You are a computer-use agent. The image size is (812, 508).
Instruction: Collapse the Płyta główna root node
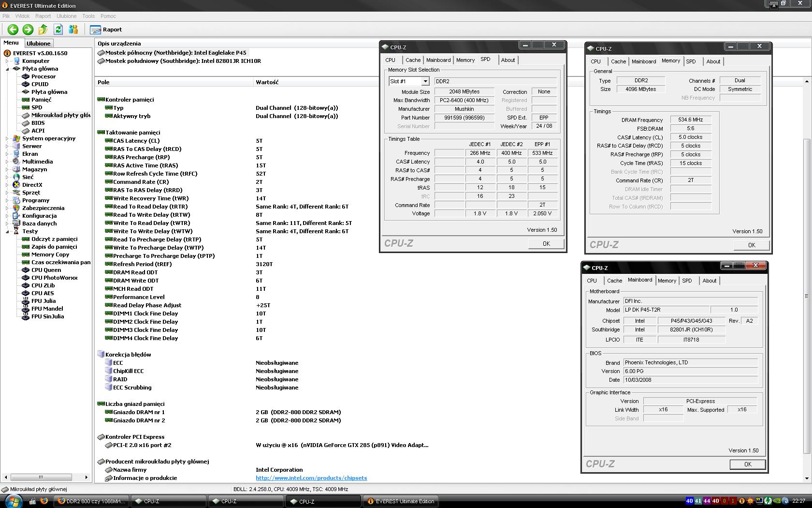tap(7, 69)
